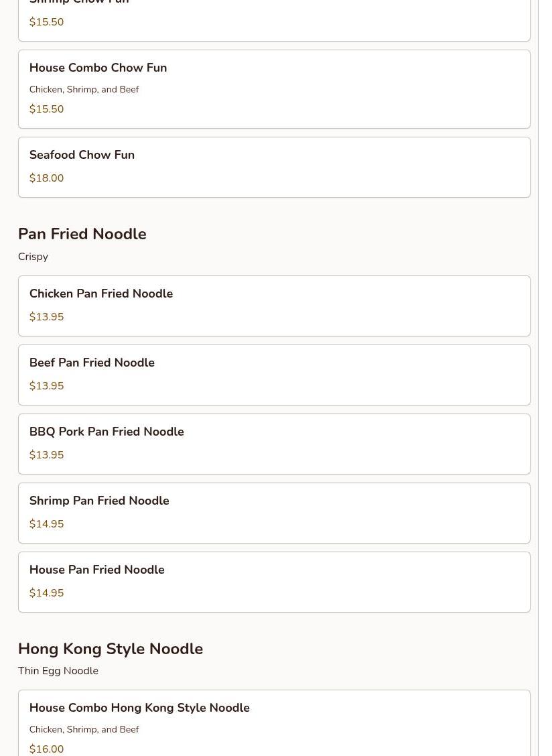The height and width of the screenshot is (756, 552).
Task: Click the $14.95 price under Shrimp Pan Fried Noodle
Action: pyautogui.click(x=46, y=523)
